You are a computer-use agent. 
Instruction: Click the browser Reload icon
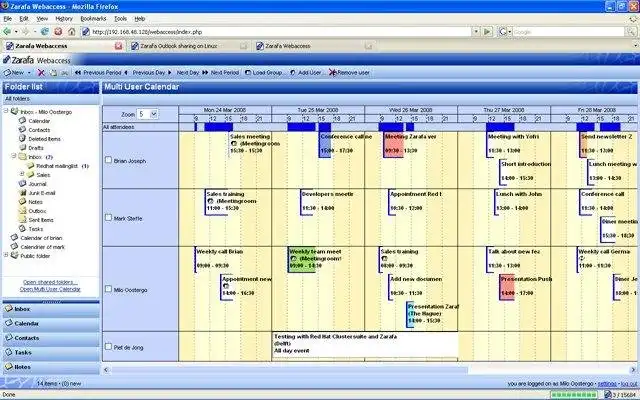[x=45, y=31]
